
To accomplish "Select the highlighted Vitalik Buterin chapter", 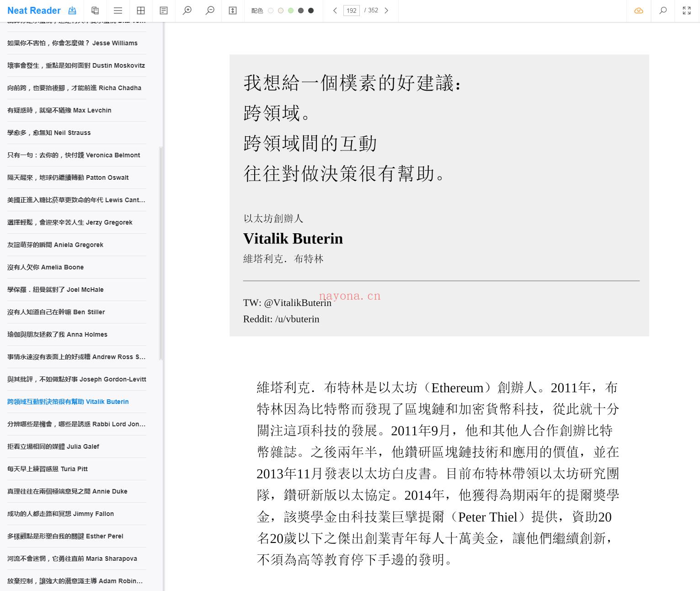I will click(x=77, y=402).
